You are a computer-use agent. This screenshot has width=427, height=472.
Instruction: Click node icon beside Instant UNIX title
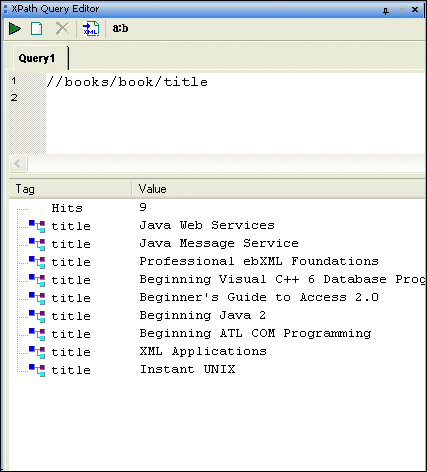click(x=37, y=370)
